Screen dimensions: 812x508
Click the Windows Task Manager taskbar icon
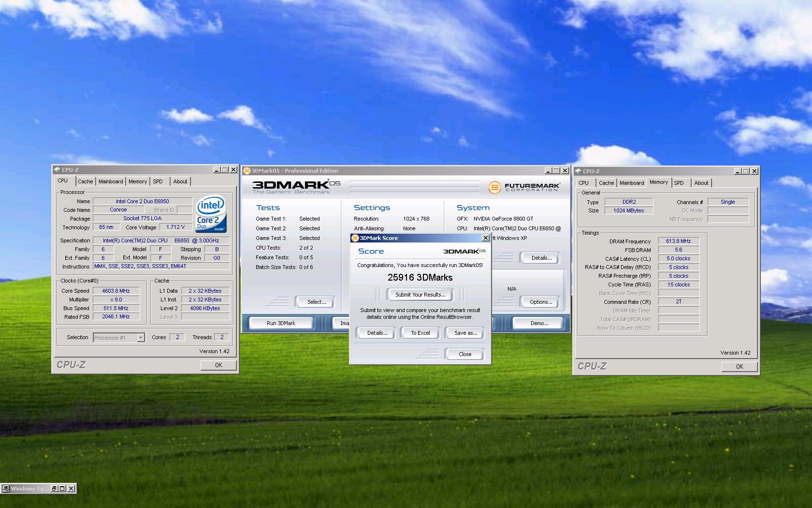point(6,489)
